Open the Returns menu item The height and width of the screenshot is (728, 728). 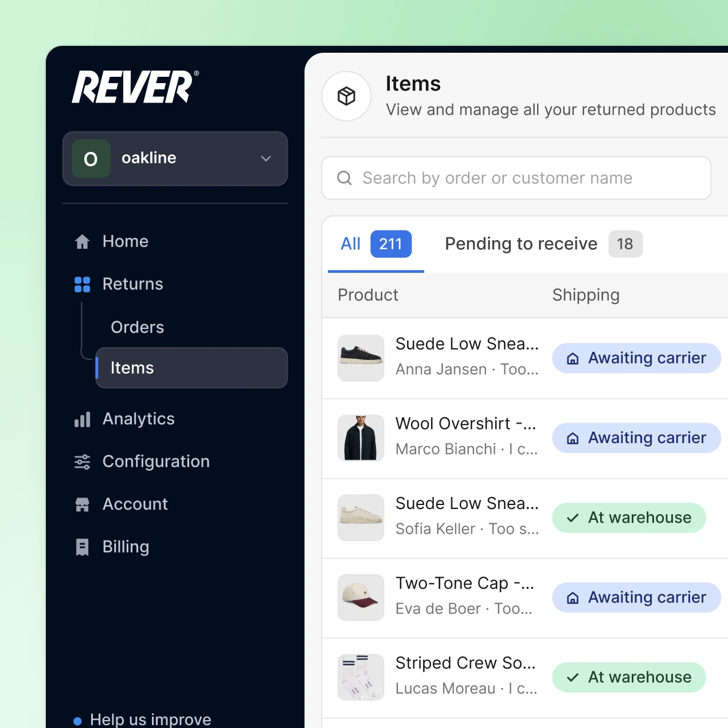[x=133, y=284]
